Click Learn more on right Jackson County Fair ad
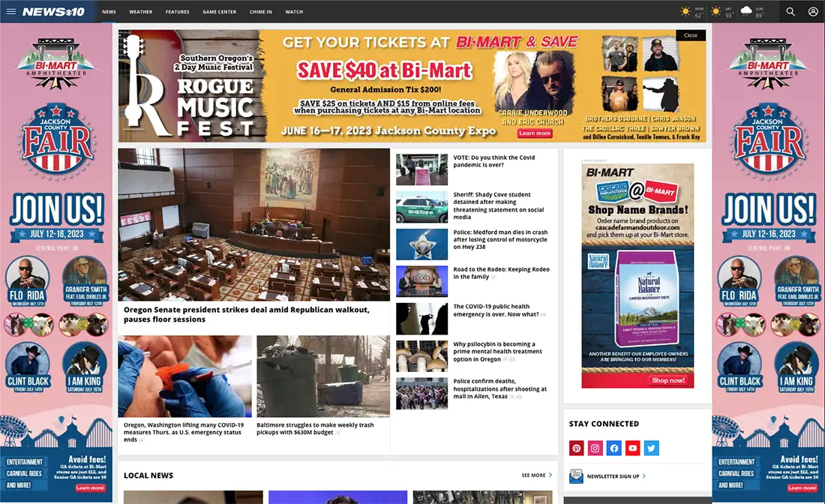Viewport: 825px width, 504px height. (x=802, y=487)
